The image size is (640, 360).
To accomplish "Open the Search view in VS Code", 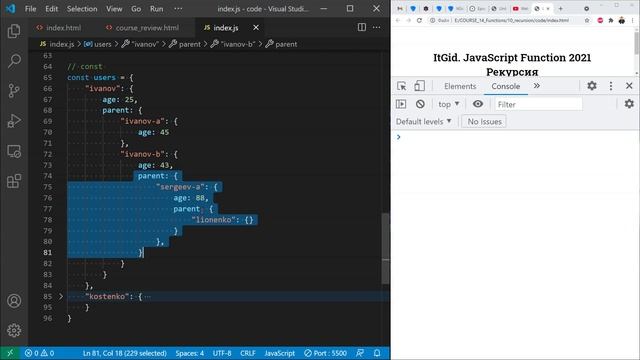I will 14,61.
